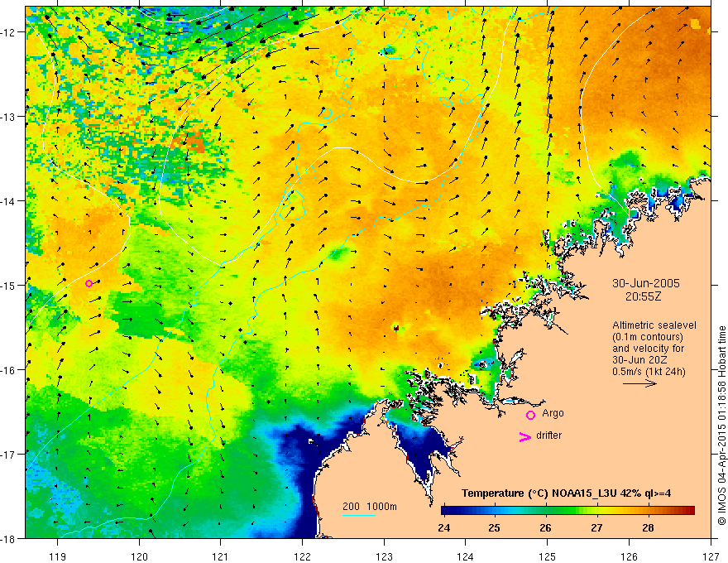Click the color bar label '24'
This screenshot has width=728, height=563.
coord(444,527)
